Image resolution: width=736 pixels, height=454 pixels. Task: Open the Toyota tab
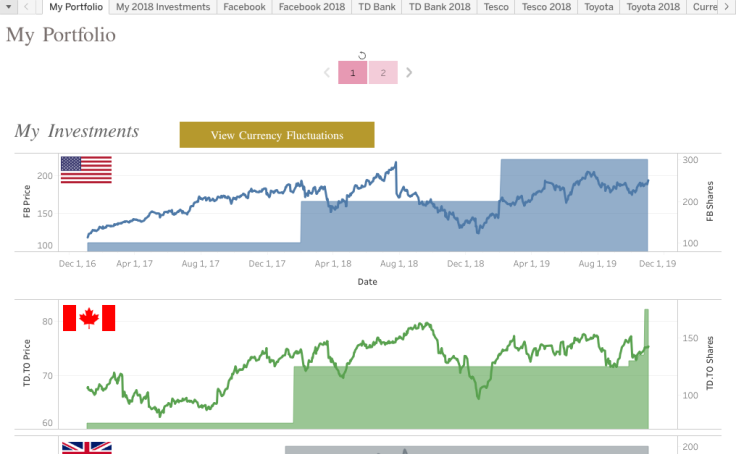[x=599, y=7]
